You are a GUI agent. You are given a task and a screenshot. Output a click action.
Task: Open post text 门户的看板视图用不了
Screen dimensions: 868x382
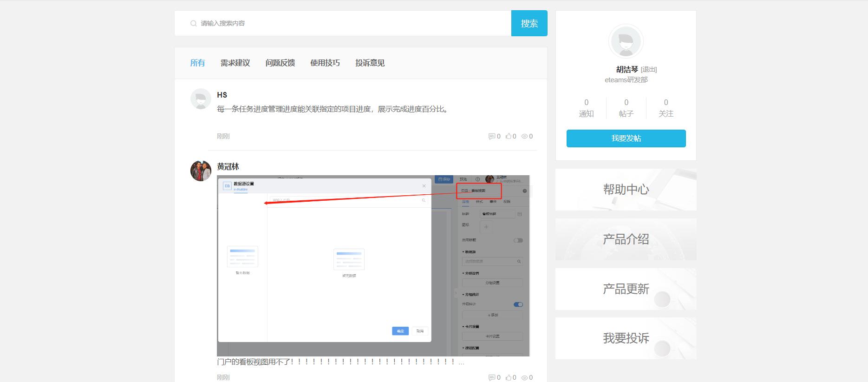point(340,362)
